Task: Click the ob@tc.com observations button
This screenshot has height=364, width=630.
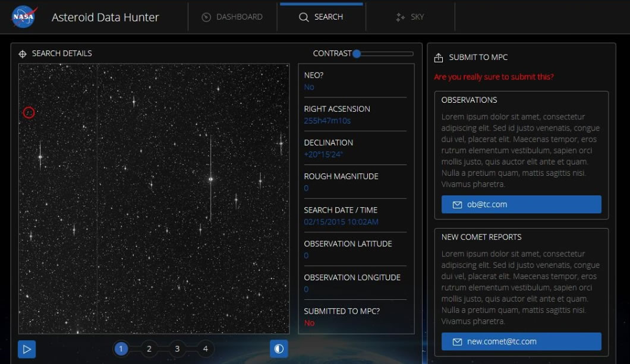Action: (521, 204)
